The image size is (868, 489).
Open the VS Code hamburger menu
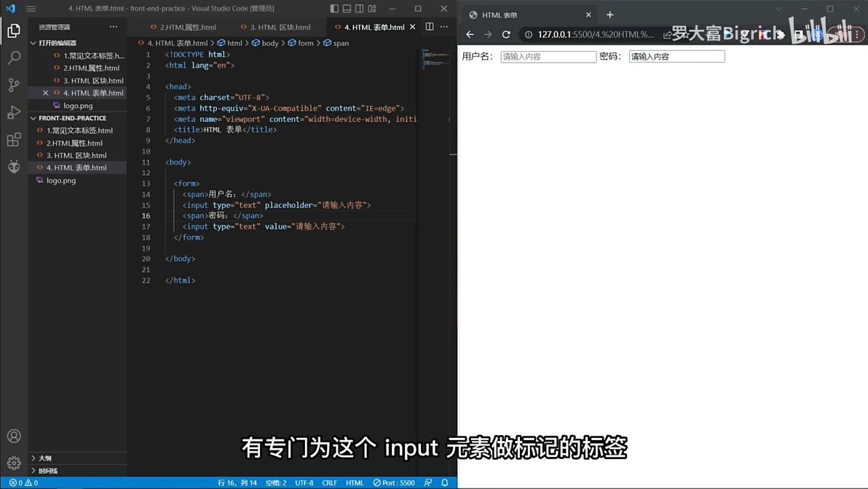(31, 8)
